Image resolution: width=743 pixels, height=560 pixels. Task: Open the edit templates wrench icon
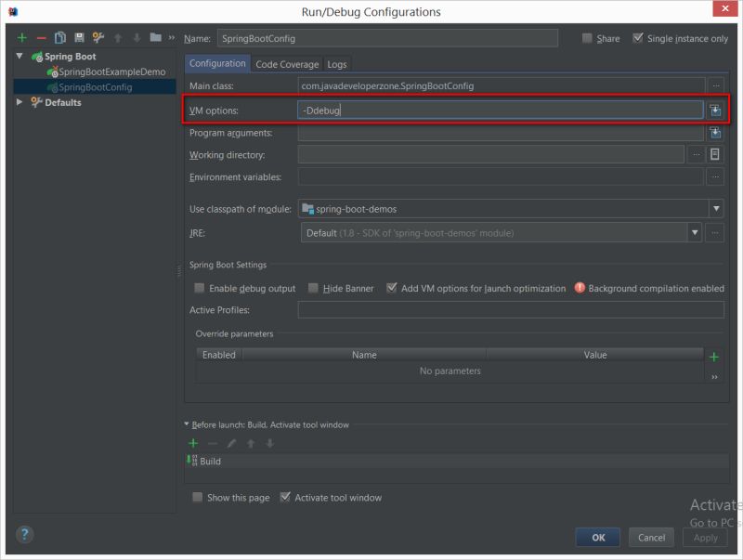(x=97, y=37)
